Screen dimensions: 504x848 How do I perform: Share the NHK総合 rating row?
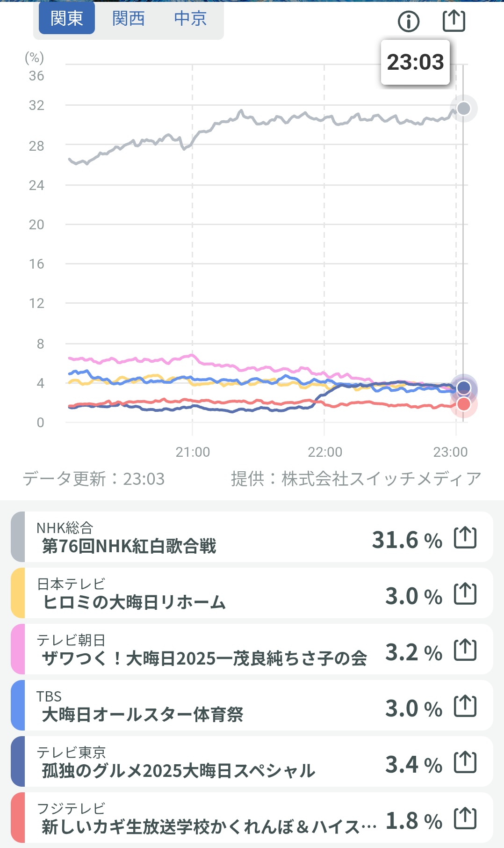coord(465,538)
